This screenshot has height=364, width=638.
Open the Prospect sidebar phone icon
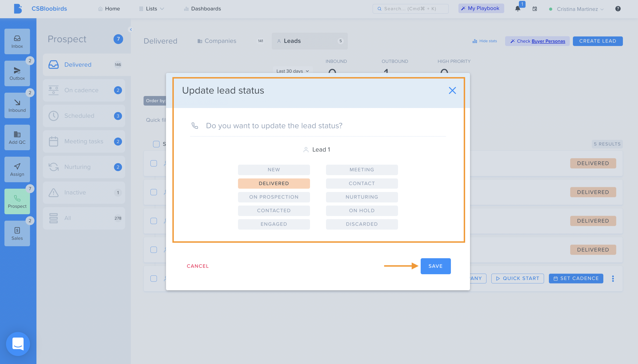17,202
